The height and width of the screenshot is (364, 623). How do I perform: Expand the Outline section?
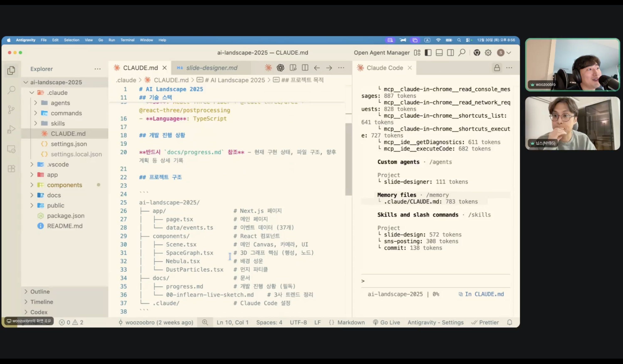(x=40, y=292)
